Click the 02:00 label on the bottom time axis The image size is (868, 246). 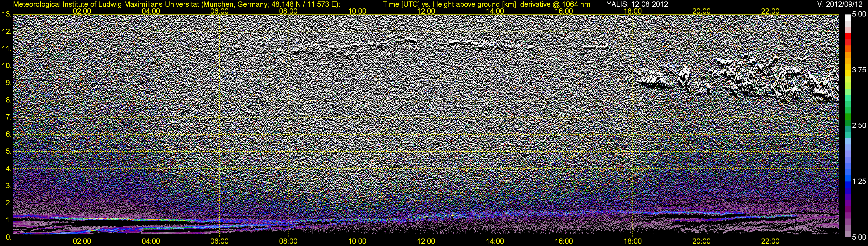click(82, 241)
